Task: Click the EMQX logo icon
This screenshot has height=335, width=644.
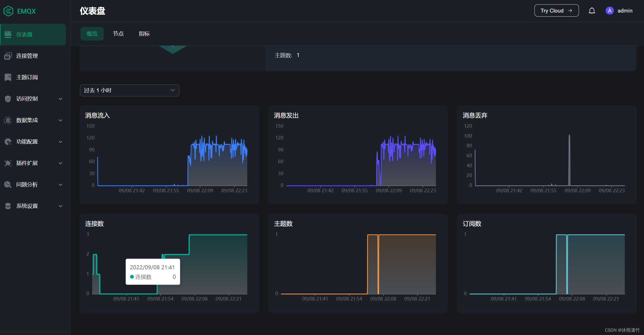Action: (x=8, y=11)
